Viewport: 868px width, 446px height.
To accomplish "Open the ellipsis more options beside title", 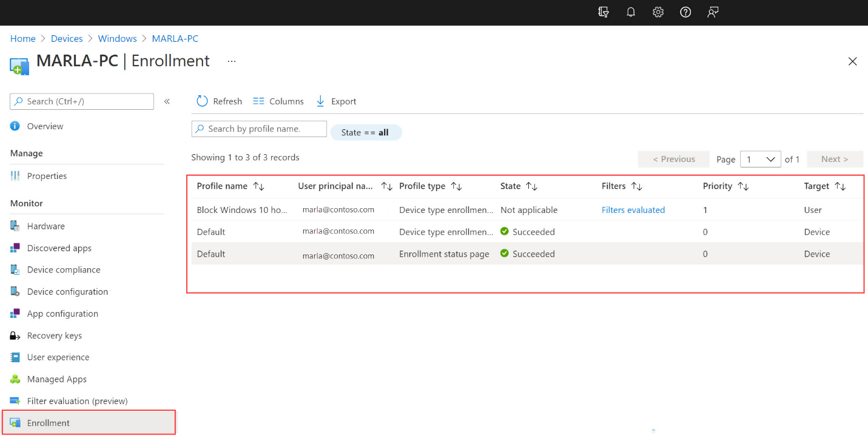I will pos(232,61).
